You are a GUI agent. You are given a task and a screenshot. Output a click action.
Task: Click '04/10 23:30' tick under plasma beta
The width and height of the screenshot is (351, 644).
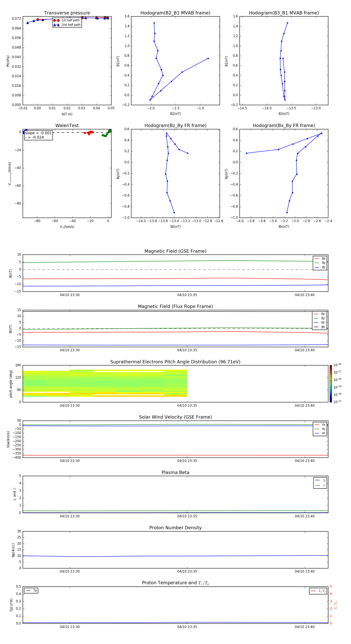(x=70, y=516)
